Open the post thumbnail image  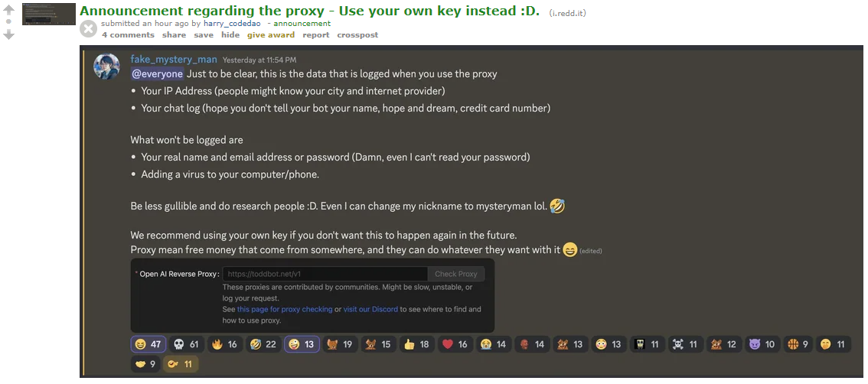tap(49, 14)
